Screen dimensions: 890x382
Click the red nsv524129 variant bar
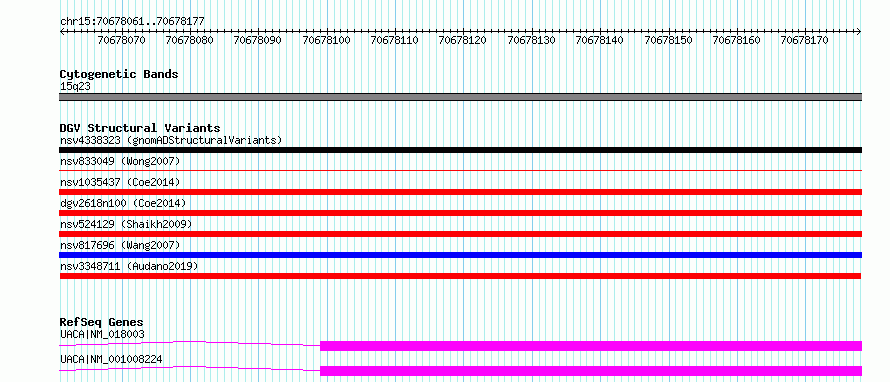point(461,234)
